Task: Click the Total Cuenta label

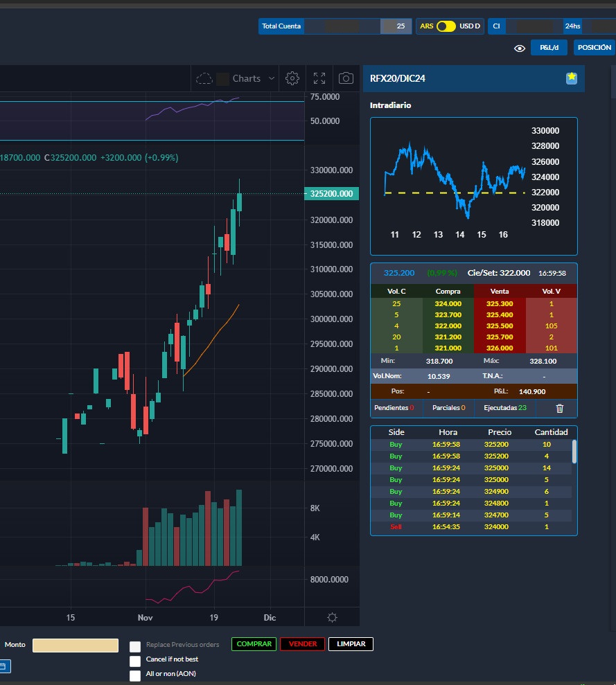Action: click(281, 26)
